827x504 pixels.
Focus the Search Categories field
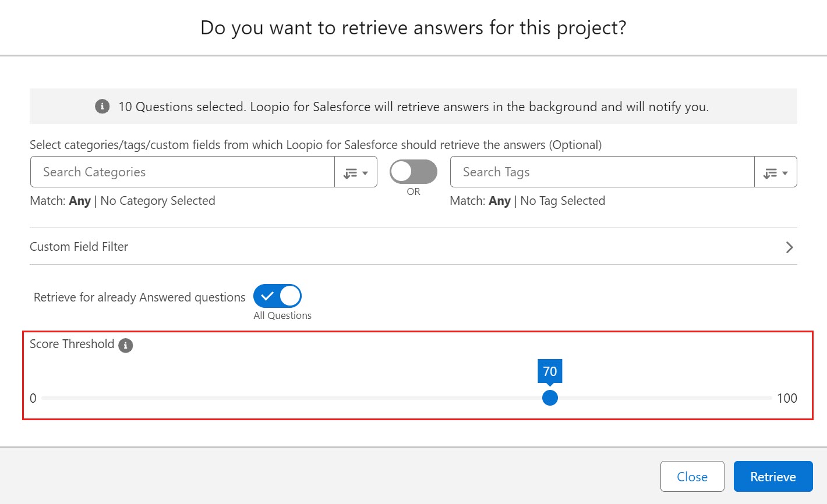click(182, 172)
